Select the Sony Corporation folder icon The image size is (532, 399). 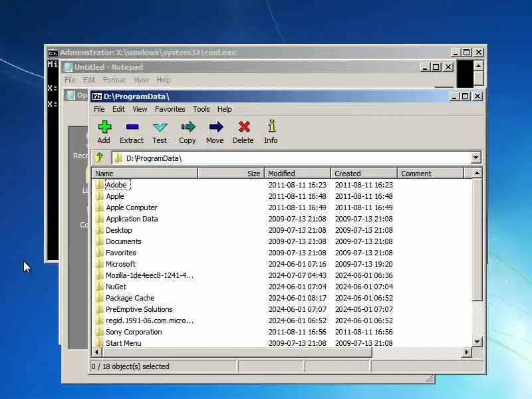coord(99,332)
